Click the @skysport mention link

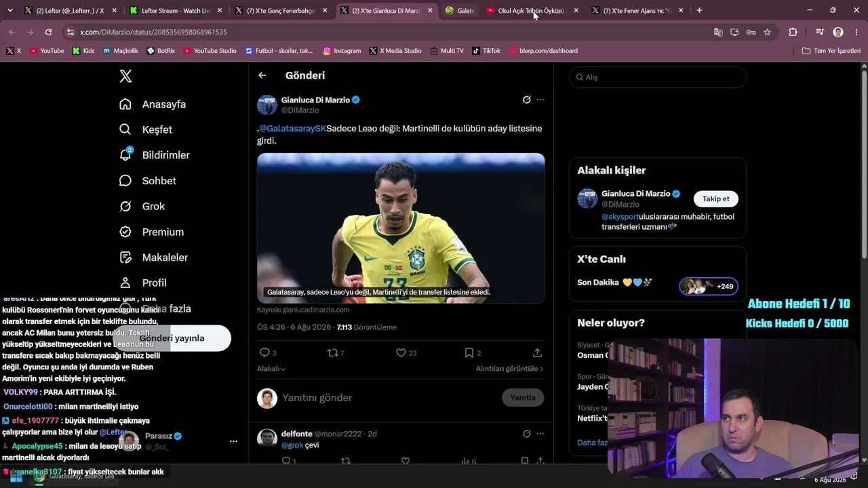click(620, 217)
